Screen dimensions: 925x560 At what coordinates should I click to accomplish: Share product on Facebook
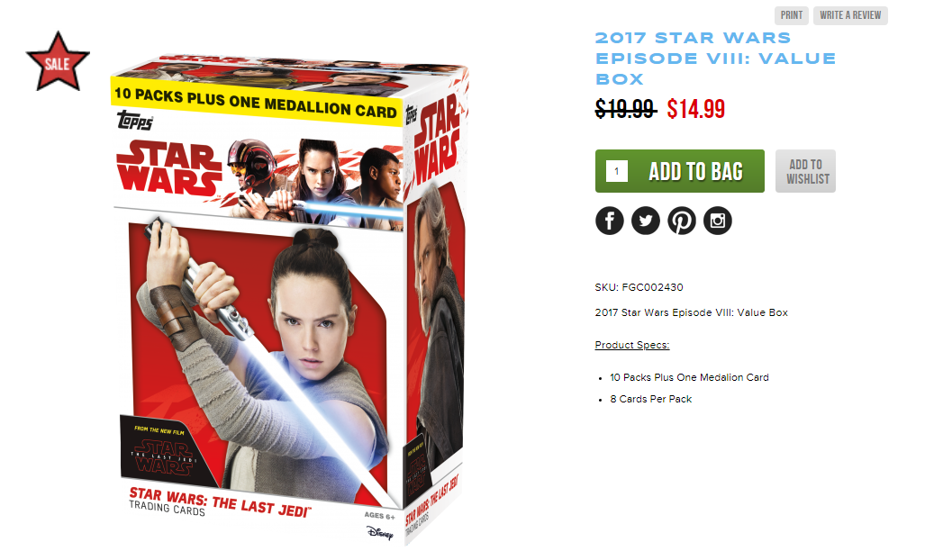(610, 221)
